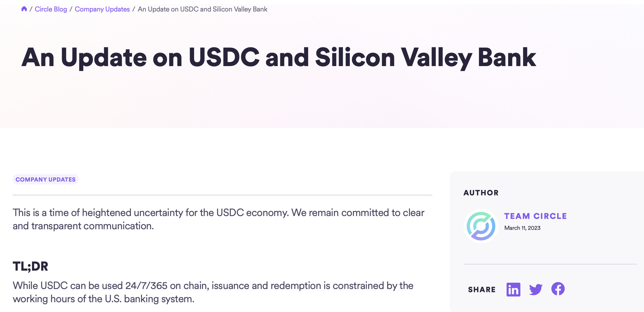The width and height of the screenshot is (644, 312).
Task: Click the divider line below the category tag
Action: click(222, 195)
